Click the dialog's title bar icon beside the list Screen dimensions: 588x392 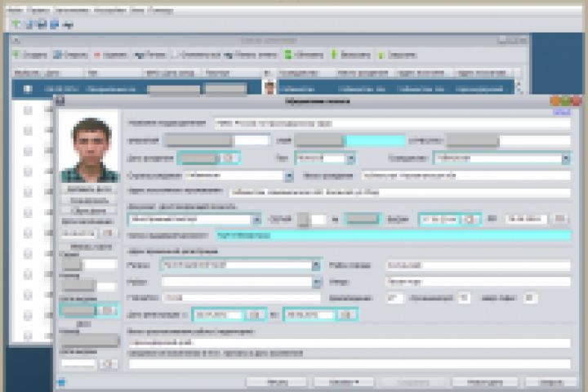click(x=60, y=100)
